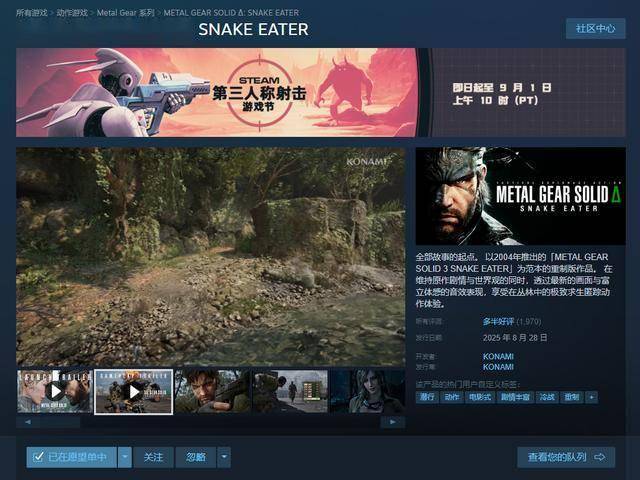The width and height of the screenshot is (640, 480).
Task: Play the Gameplay Trailer thumbnail
Action: pyautogui.click(x=133, y=392)
